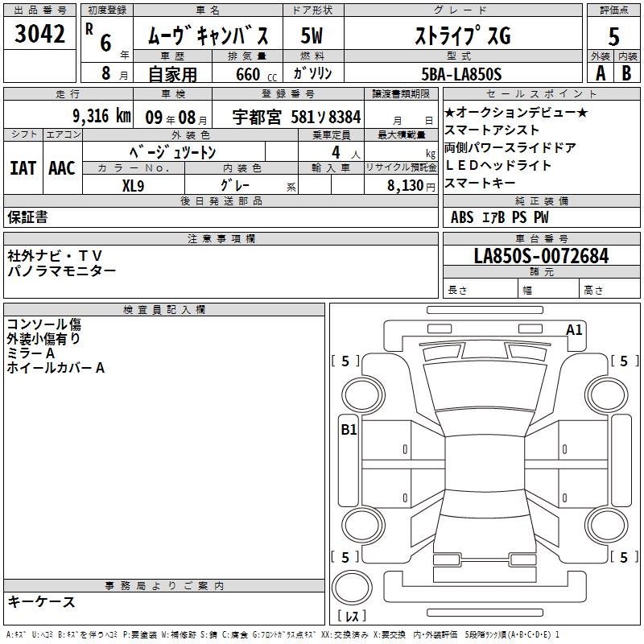Click the overall evaluation score 5

tap(613, 36)
